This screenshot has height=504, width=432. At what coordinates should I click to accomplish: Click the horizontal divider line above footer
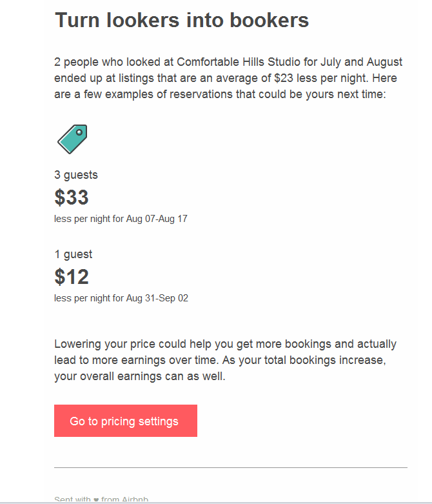tap(230, 467)
